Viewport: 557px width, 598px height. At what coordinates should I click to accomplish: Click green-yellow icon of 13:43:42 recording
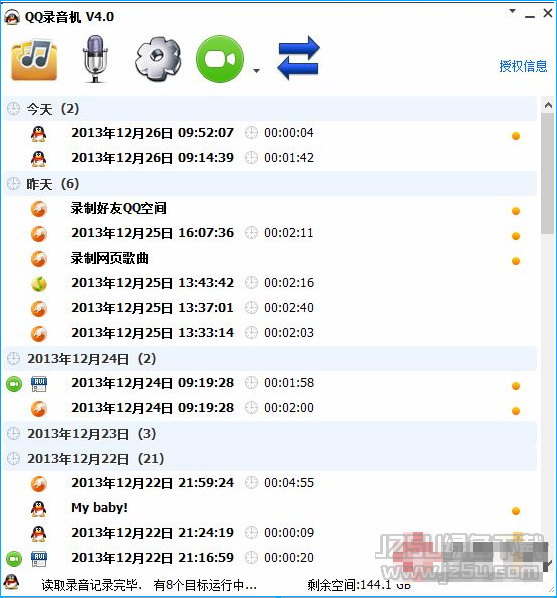click(39, 284)
